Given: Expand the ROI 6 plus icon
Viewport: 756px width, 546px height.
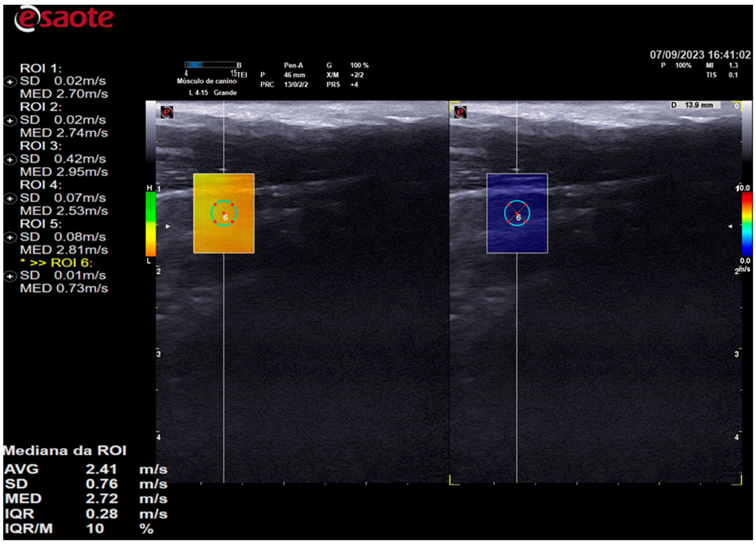Looking at the screenshot, I should point(10,276).
